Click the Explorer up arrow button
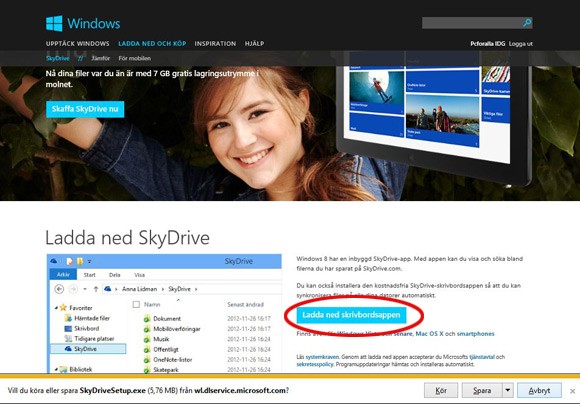580x404 pixels. click(x=96, y=289)
